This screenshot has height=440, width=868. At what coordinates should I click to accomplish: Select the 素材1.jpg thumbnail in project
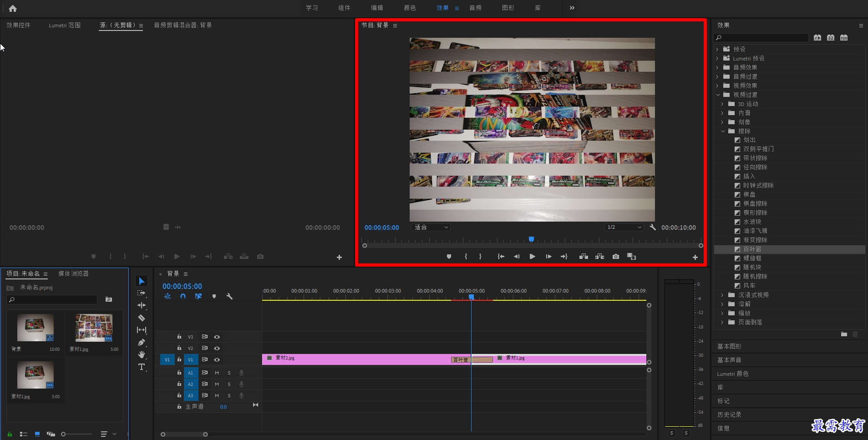[94, 328]
